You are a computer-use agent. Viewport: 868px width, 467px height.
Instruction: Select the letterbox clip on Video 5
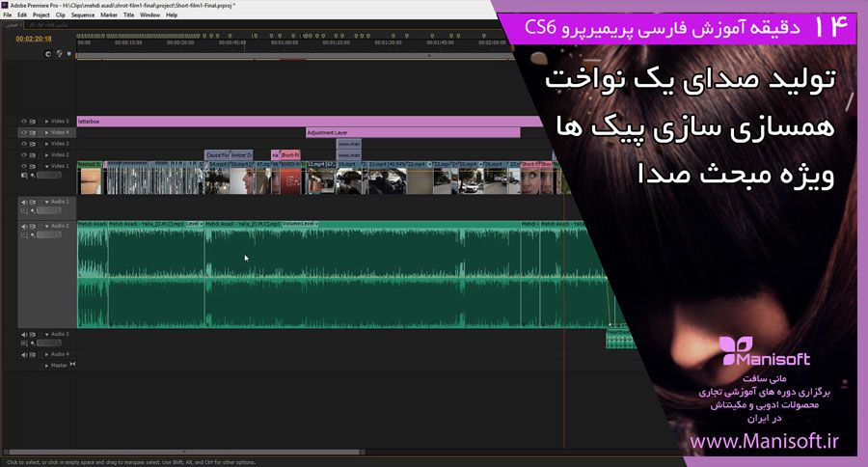coord(310,121)
